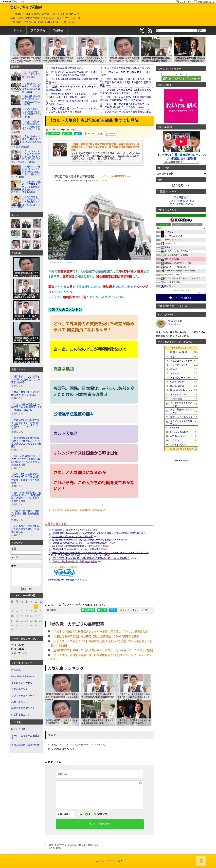
Task: Open '晴天とら日和' link in link collection
Action: (18, 729)
